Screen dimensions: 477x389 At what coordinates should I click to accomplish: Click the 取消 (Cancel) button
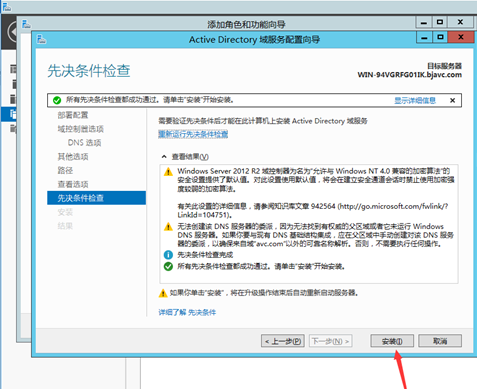click(x=440, y=341)
